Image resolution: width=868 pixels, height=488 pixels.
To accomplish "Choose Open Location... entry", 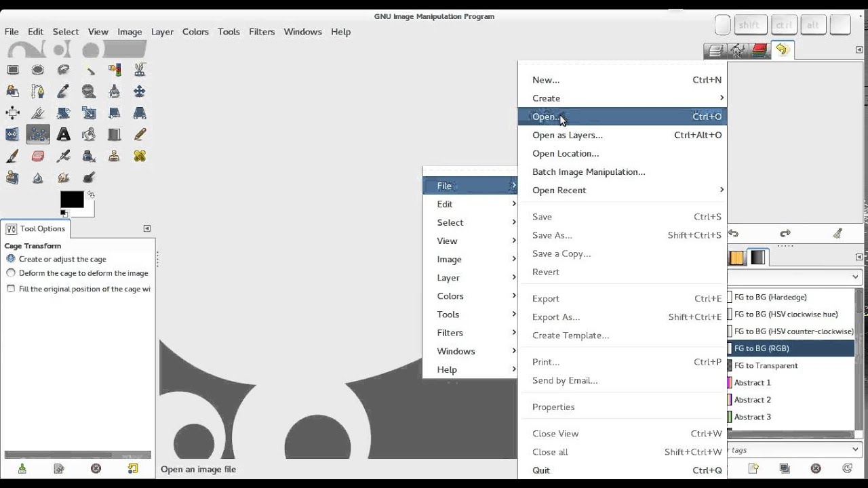I will tap(622, 153).
